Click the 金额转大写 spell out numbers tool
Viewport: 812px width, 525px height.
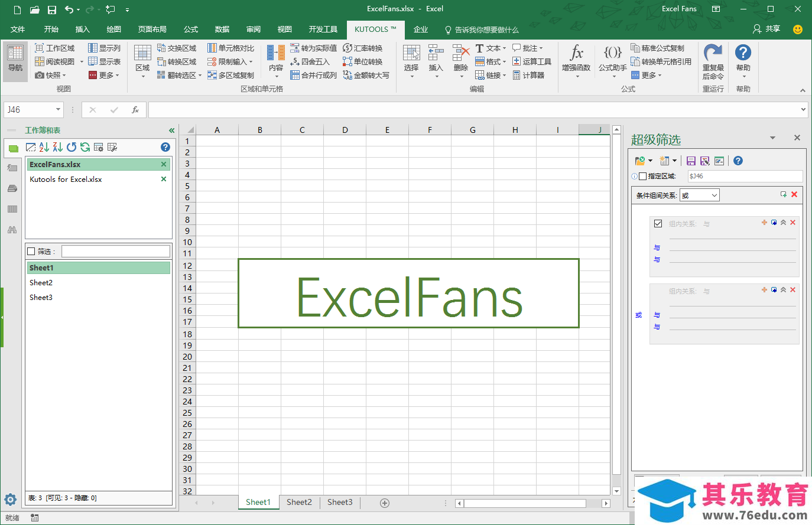tap(366, 75)
